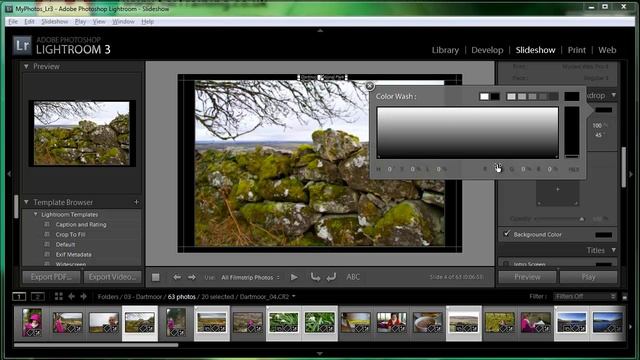Click the right panel vertical scrollbar

point(624,167)
